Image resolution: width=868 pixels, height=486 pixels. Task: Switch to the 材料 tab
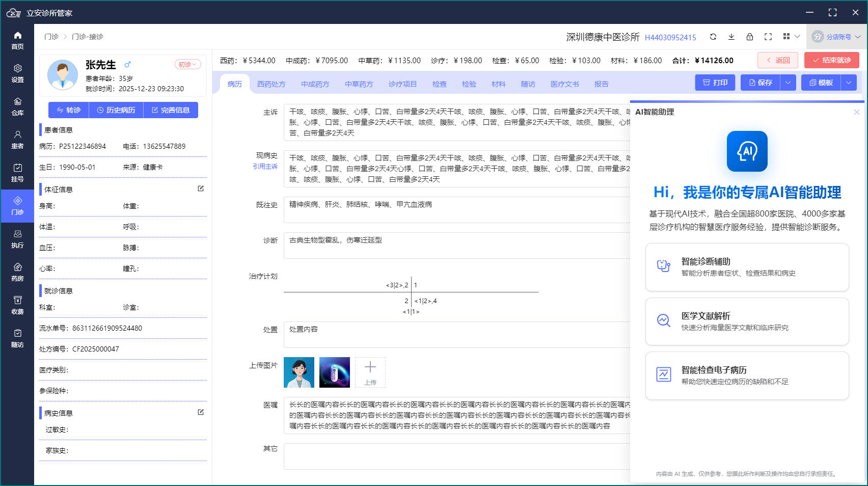[x=499, y=84]
